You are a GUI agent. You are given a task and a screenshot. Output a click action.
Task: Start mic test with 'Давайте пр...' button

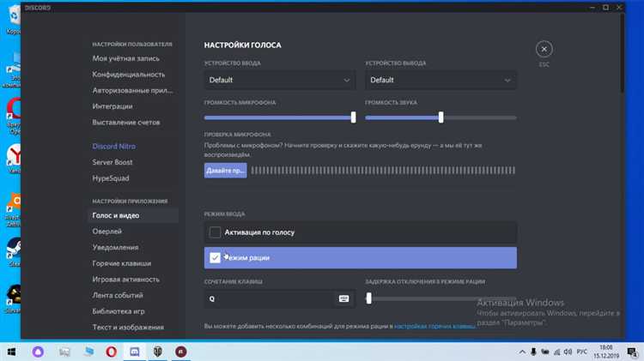coord(226,171)
